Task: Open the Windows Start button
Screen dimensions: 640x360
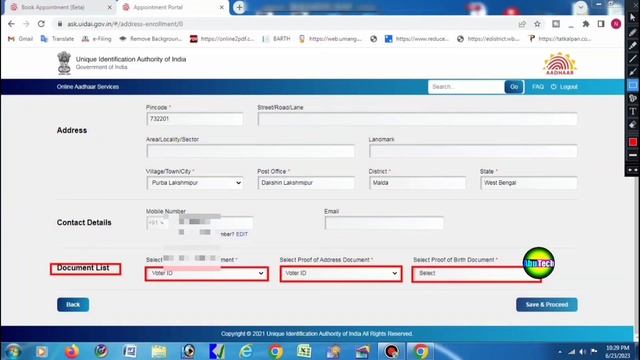Action: (13, 351)
